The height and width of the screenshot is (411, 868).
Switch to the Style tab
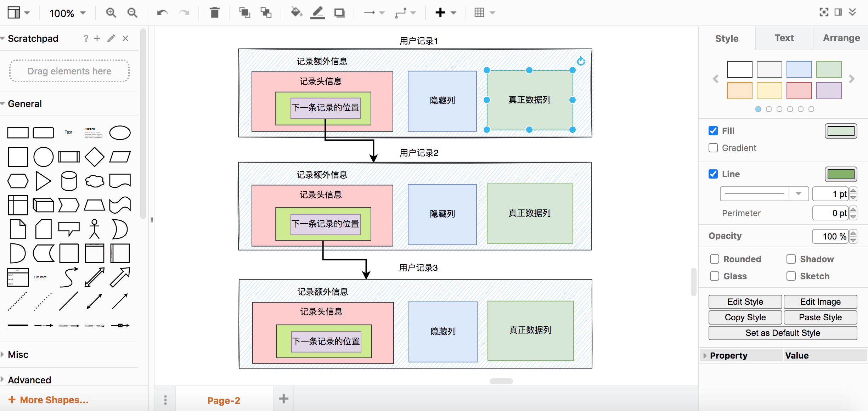pyautogui.click(x=727, y=38)
